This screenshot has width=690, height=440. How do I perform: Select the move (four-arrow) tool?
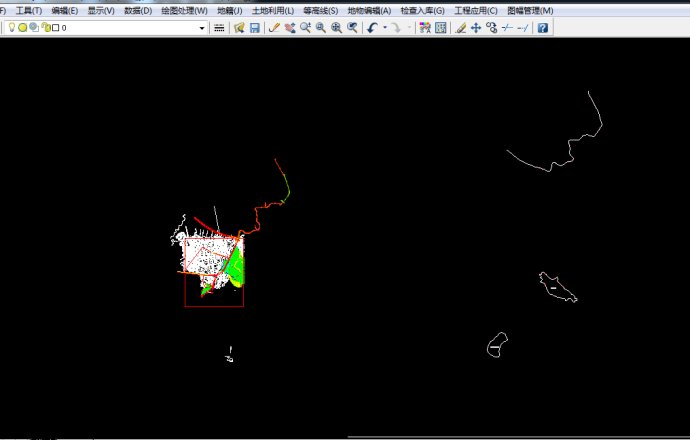pyautogui.click(x=476, y=28)
